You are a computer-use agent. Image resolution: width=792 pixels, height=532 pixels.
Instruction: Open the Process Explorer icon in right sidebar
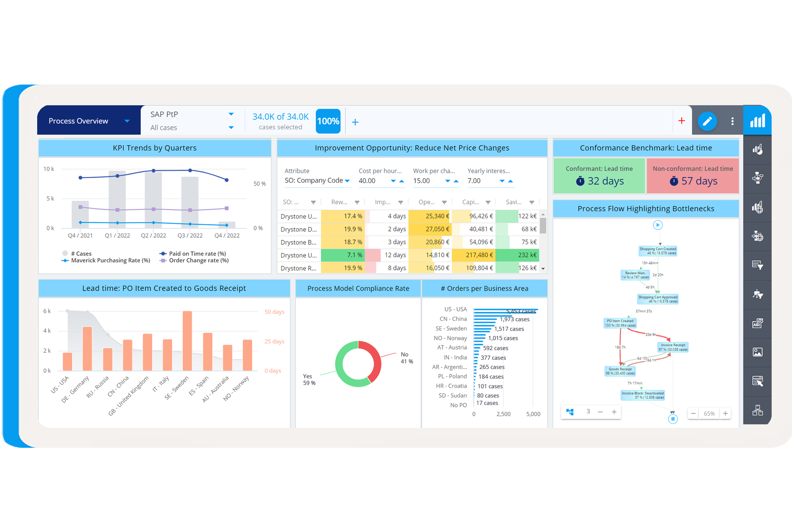[x=758, y=177]
